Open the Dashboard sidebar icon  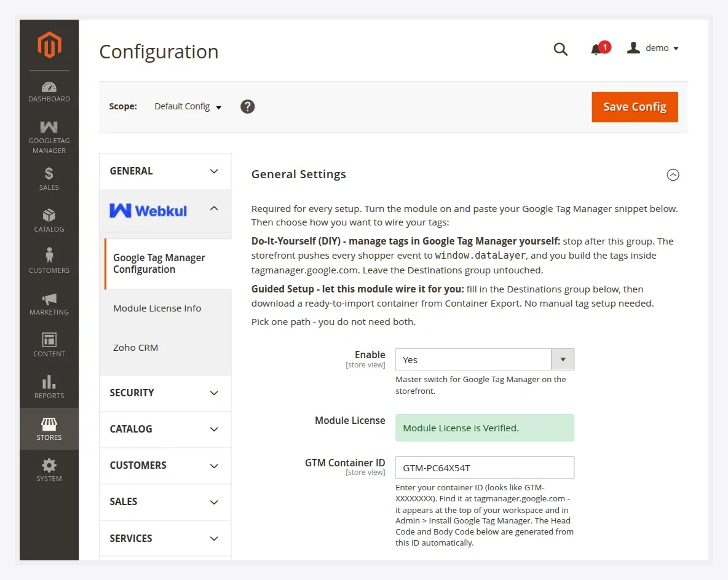point(49,92)
